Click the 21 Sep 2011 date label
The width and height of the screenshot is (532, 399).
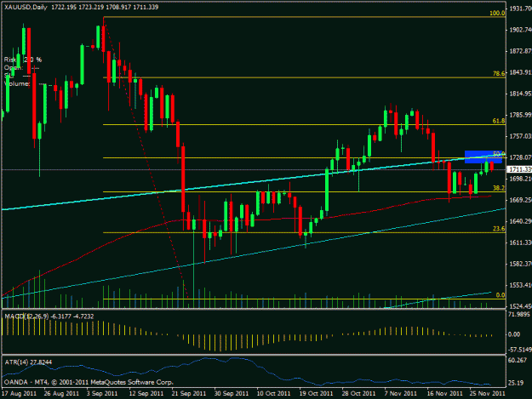[x=189, y=393]
